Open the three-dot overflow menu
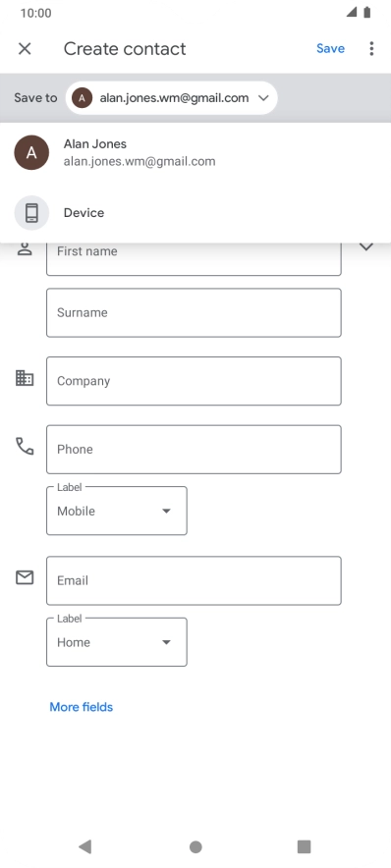This screenshot has height=868, width=391. [371, 49]
